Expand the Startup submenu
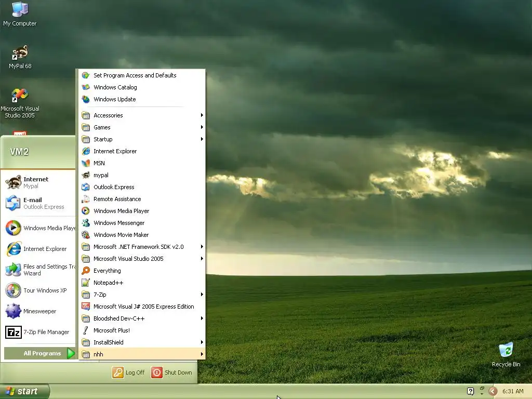The height and width of the screenshot is (399, 532). tap(142, 139)
